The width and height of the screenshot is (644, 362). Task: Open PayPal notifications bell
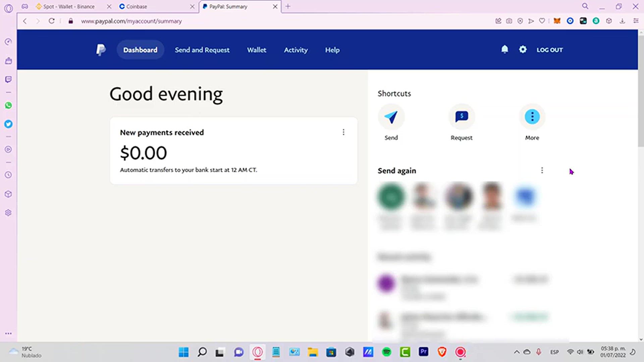[x=504, y=50]
